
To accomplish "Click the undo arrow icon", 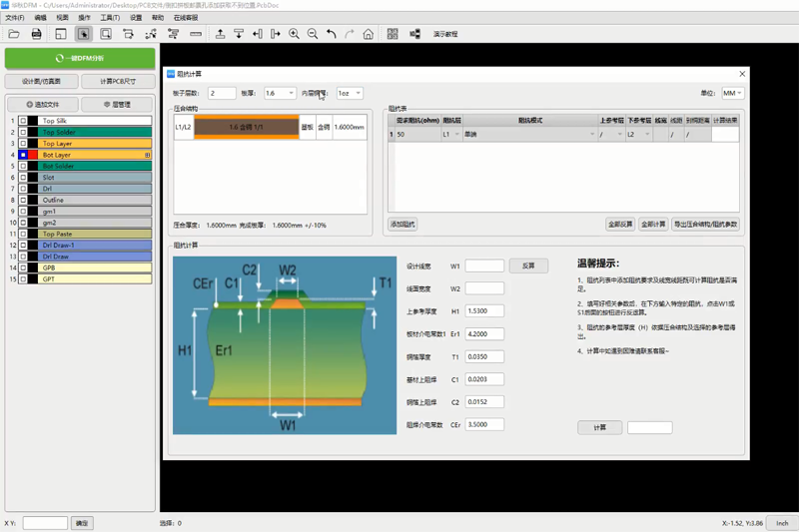I will click(x=332, y=34).
